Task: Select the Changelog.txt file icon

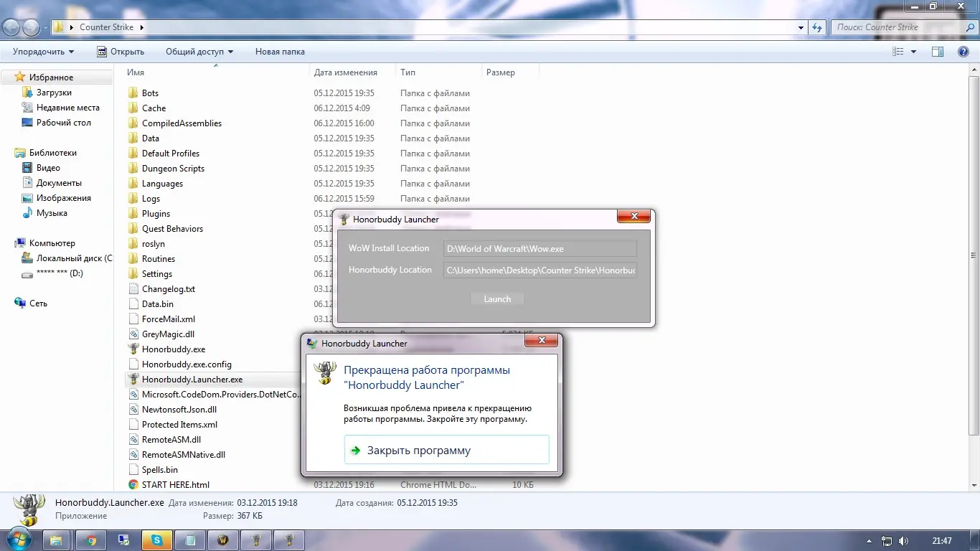Action: point(133,289)
